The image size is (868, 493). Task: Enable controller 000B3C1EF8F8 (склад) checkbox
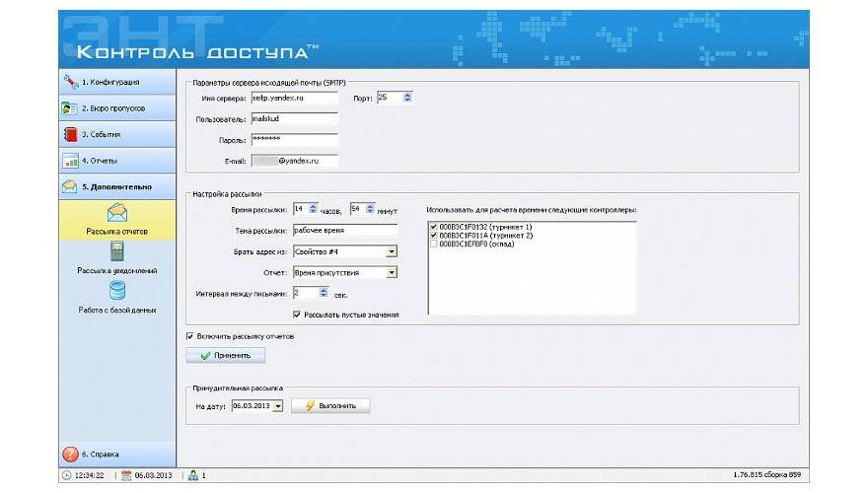[433, 244]
